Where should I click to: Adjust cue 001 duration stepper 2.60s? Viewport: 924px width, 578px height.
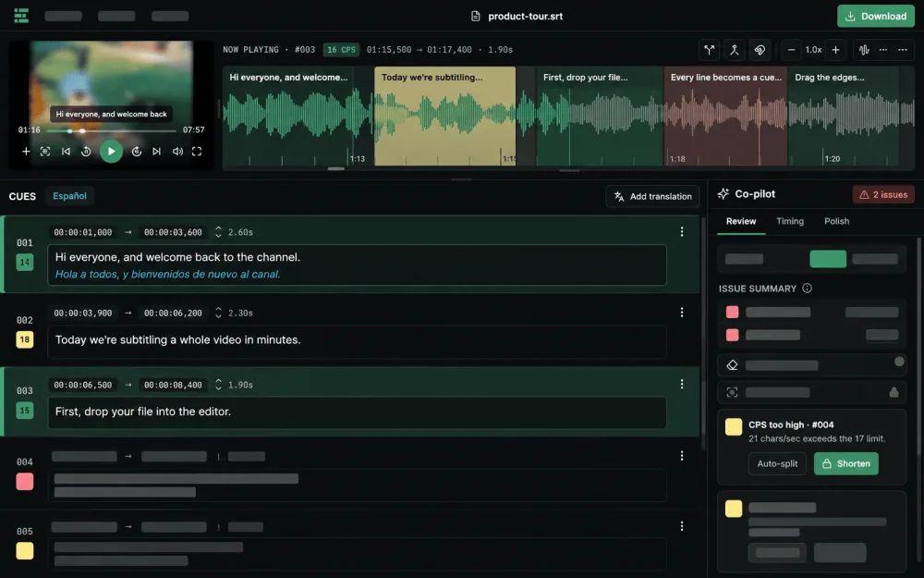pos(219,232)
